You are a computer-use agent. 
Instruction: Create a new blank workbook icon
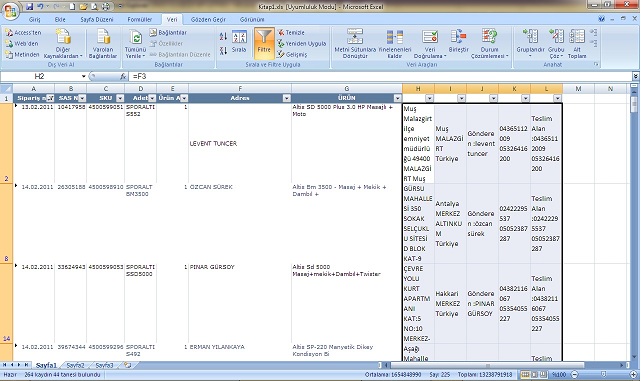72,7
